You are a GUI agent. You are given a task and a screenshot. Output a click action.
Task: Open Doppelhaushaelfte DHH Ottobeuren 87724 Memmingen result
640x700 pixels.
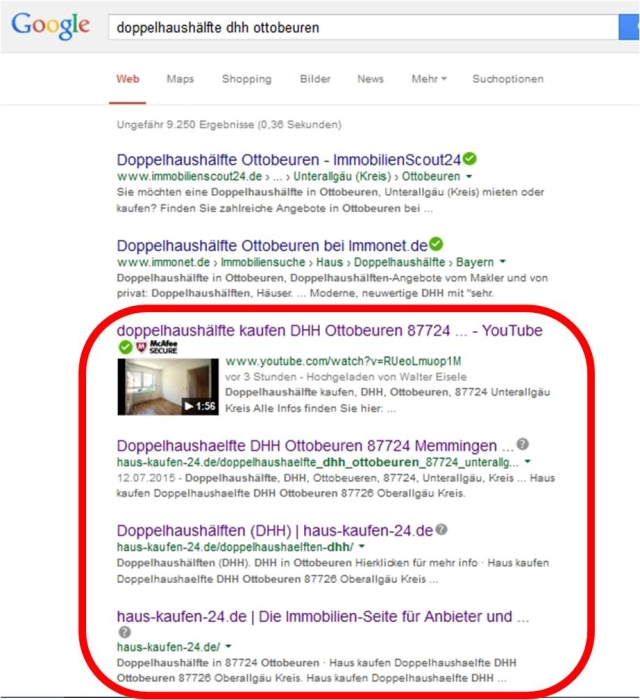(315, 446)
